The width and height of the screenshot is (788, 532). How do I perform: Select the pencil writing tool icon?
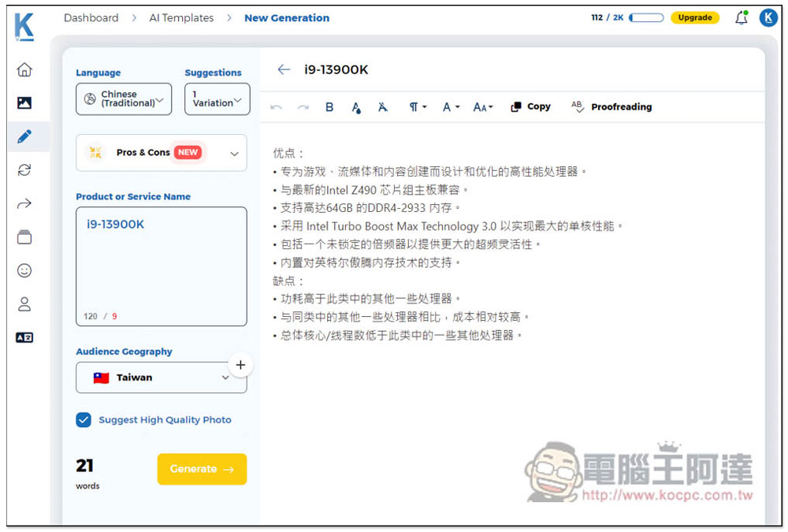click(24, 136)
